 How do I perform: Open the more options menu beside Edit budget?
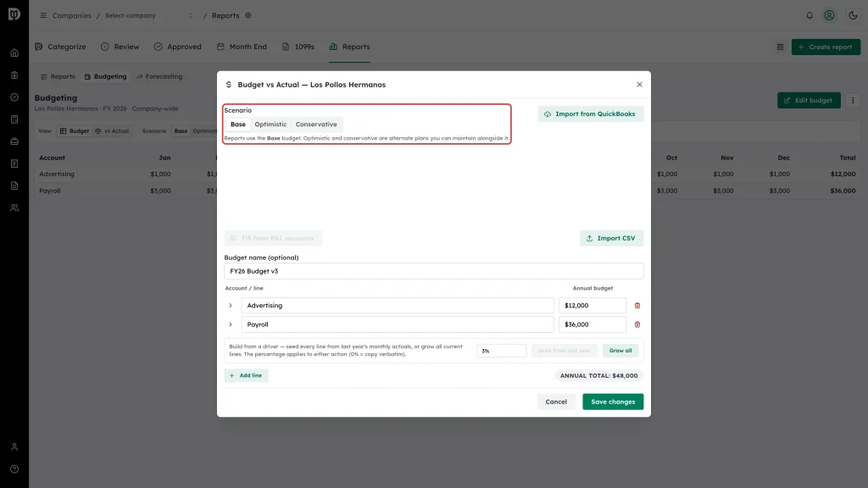[x=853, y=100]
